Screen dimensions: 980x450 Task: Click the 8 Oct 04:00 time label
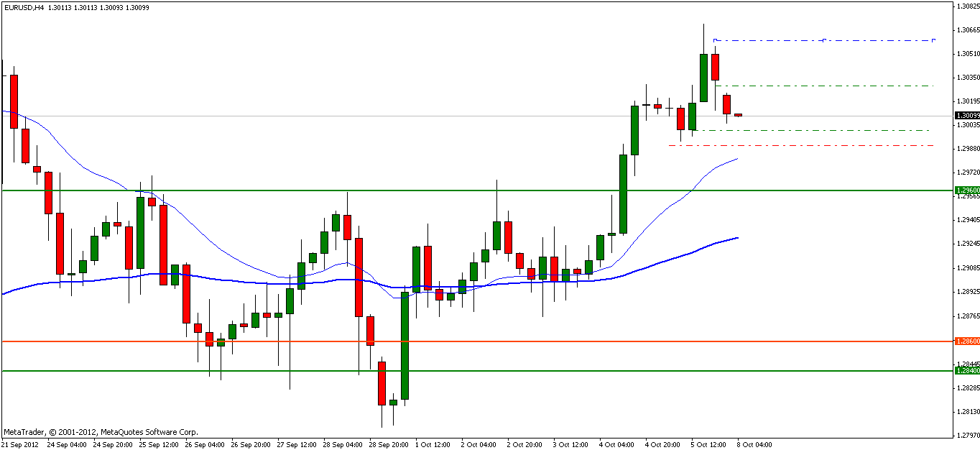point(752,444)
